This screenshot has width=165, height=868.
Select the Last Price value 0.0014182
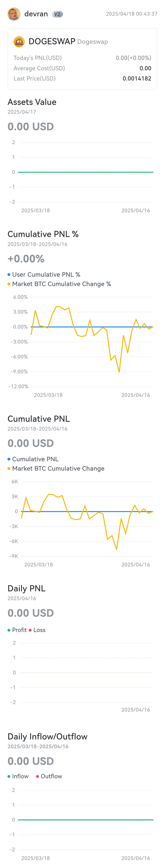pos(137,78)
